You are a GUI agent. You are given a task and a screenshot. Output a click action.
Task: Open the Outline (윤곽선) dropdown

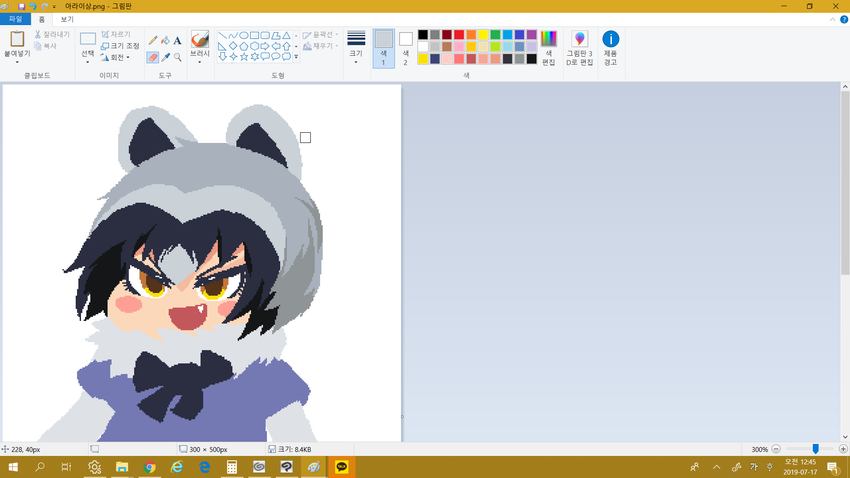pyautogui.click(x=320, y=34)
